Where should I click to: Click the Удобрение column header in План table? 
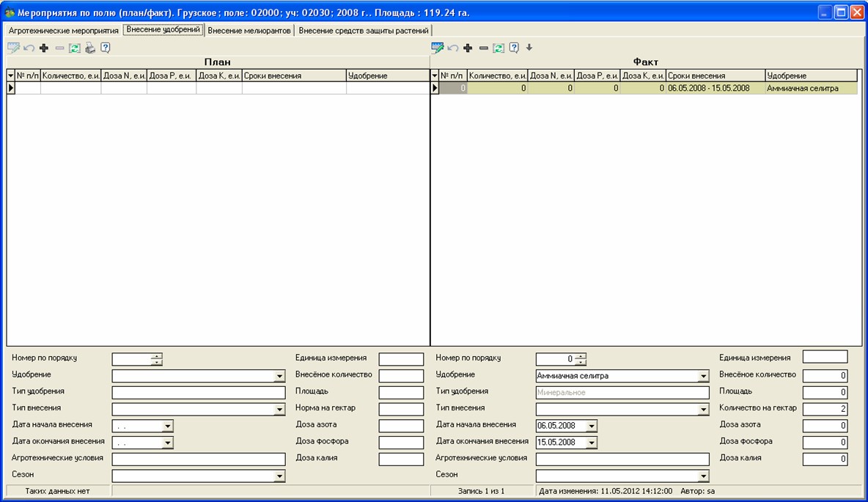386,75
